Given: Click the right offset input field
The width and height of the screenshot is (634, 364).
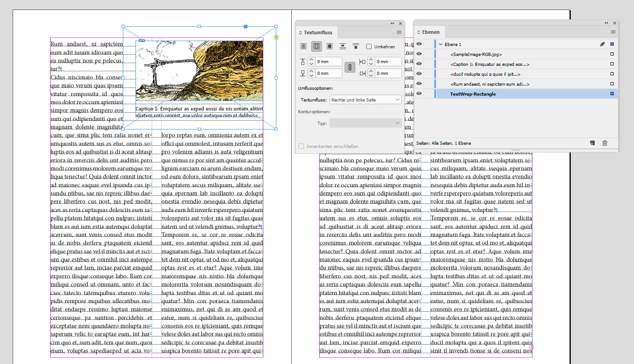Looking at the screenshot, I should pyautogui.click(x=388, y=73).
